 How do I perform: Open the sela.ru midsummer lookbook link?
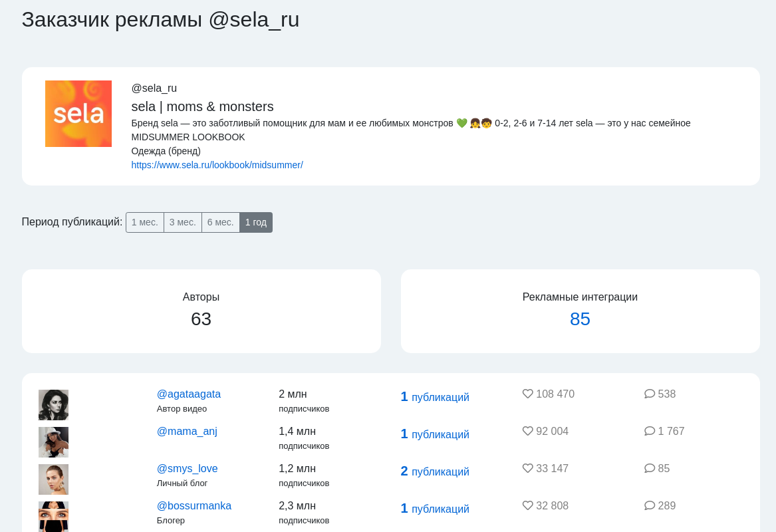[217, 165]
